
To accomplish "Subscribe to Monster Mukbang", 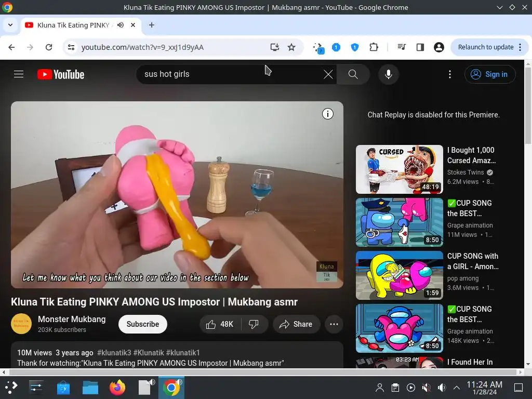I will click(x=143, y=324).
